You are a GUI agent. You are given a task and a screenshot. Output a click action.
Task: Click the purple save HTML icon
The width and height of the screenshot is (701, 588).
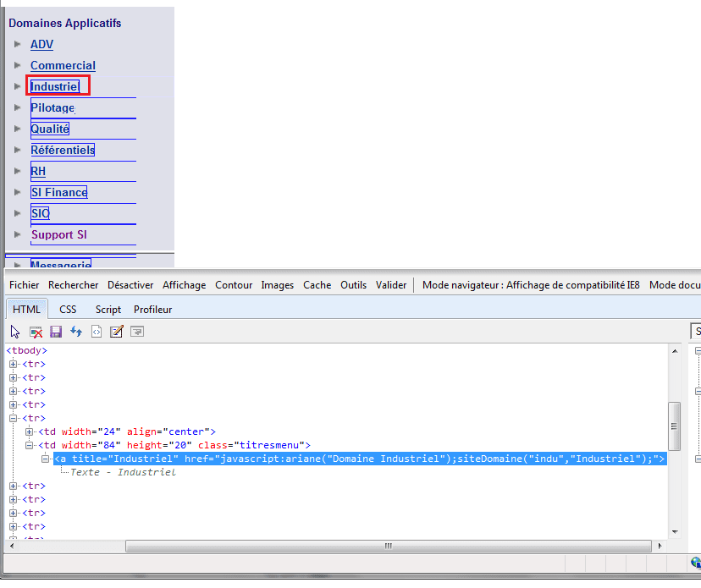tap(56, 332)
